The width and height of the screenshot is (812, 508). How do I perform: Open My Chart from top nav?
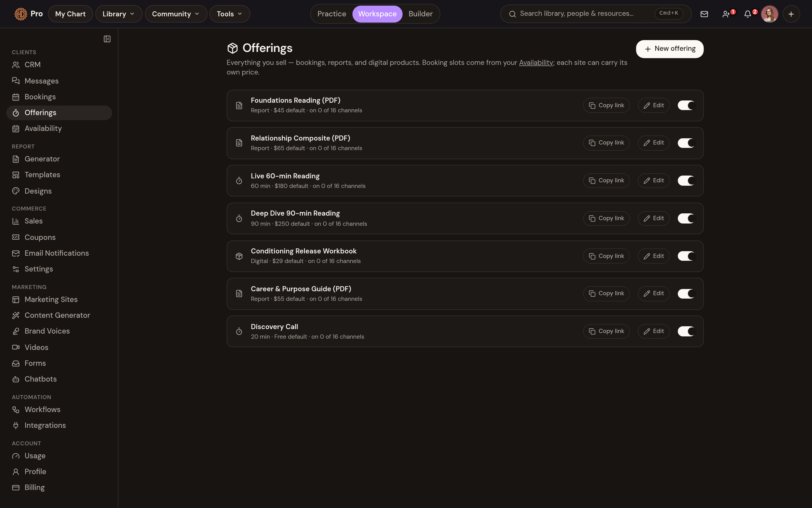70,14
